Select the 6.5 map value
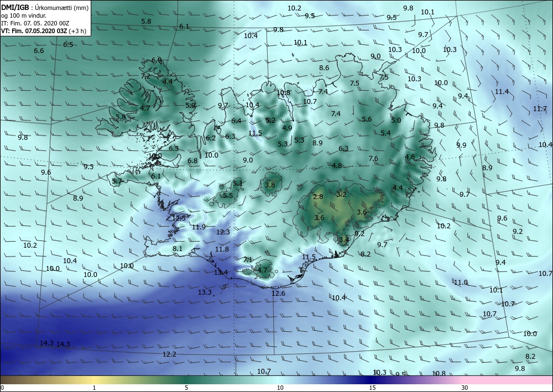 tap(68, 44)
